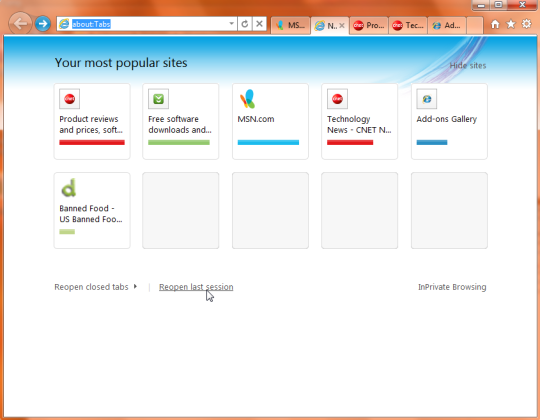
Task: Click red activity bar on Technology News tile
Action: (350, 143)
